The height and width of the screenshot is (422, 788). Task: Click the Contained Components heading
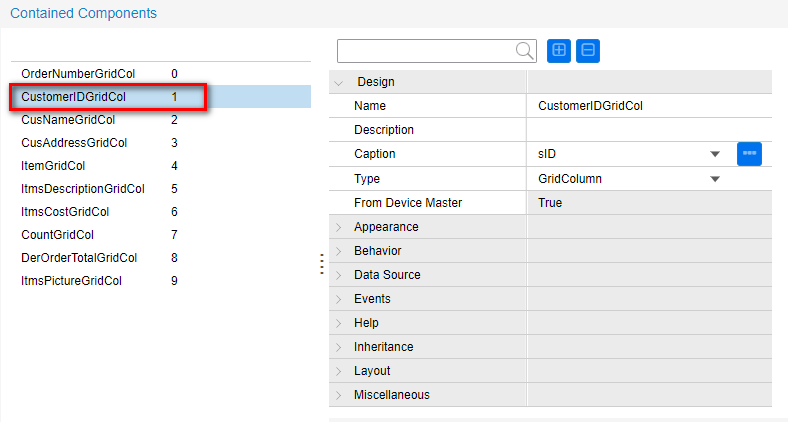click(x=83, y=14)
